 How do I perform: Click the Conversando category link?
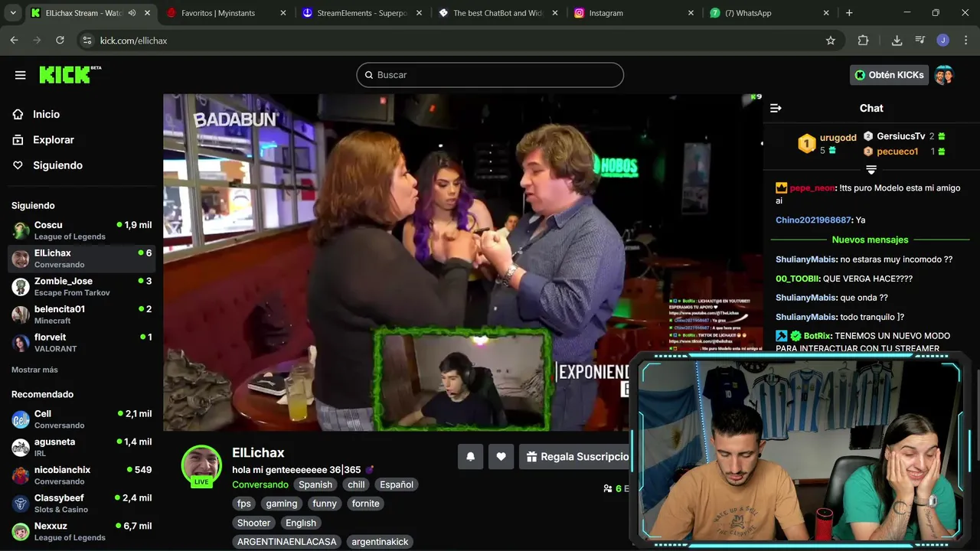[x=260, y=484]
